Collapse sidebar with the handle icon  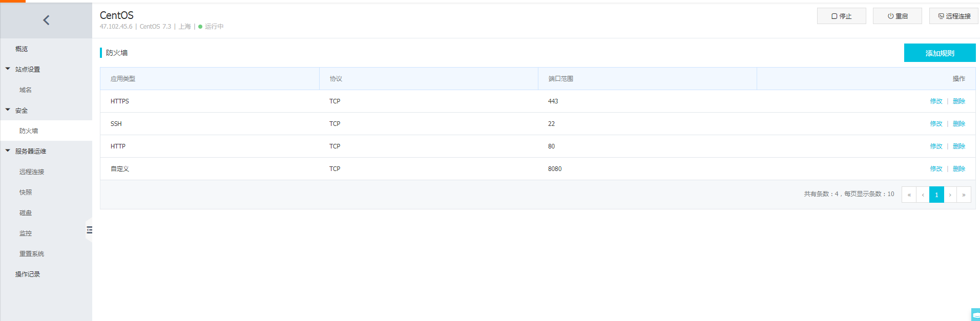pyautogui.click(x=89, y=230)
